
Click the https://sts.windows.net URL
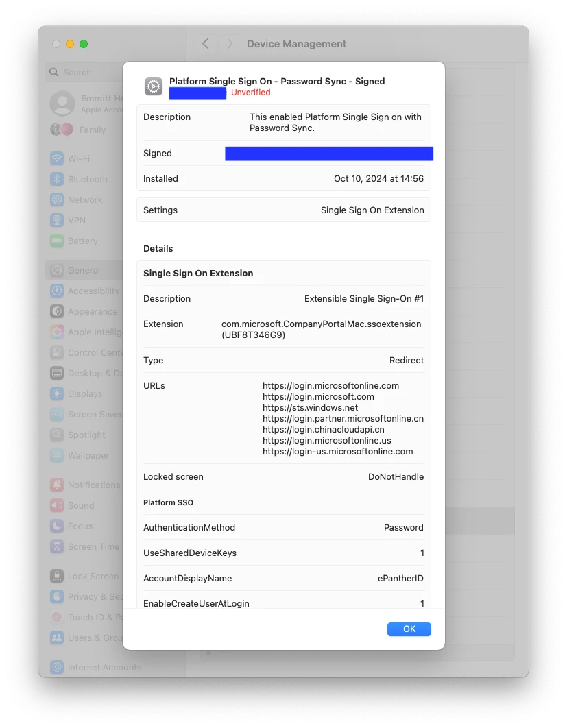(310, 408)
